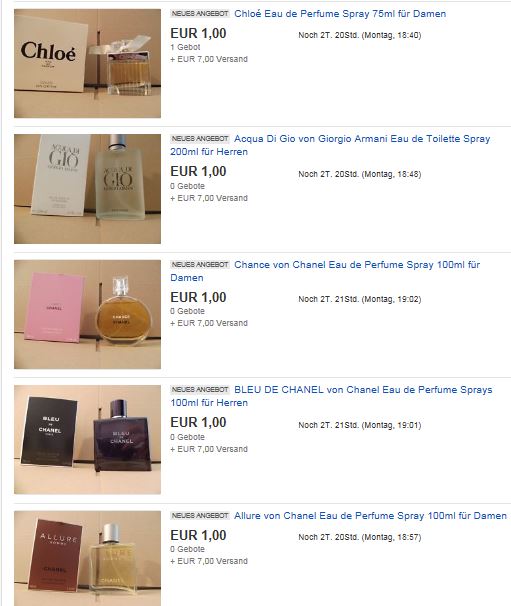Open the Chance von Chanel listing title
This screenshot has height=606, width=511.
(325, 271)
